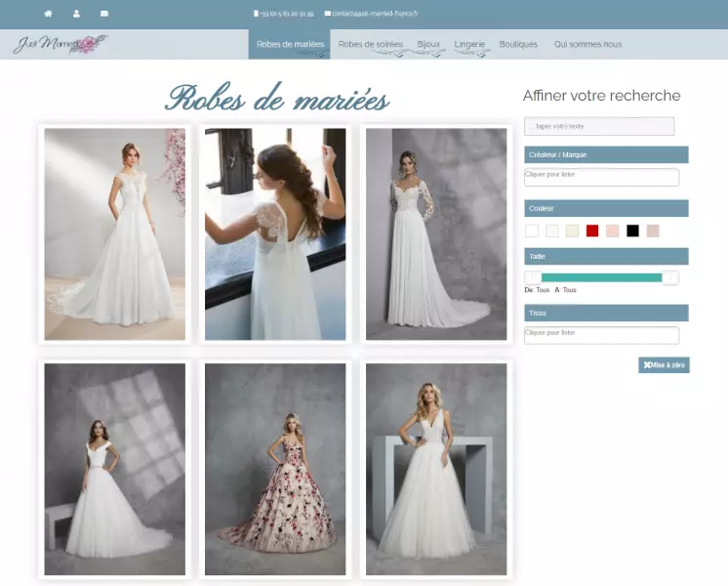Open the floral red embroidered dress thumbnail

[x=275, y=469]
